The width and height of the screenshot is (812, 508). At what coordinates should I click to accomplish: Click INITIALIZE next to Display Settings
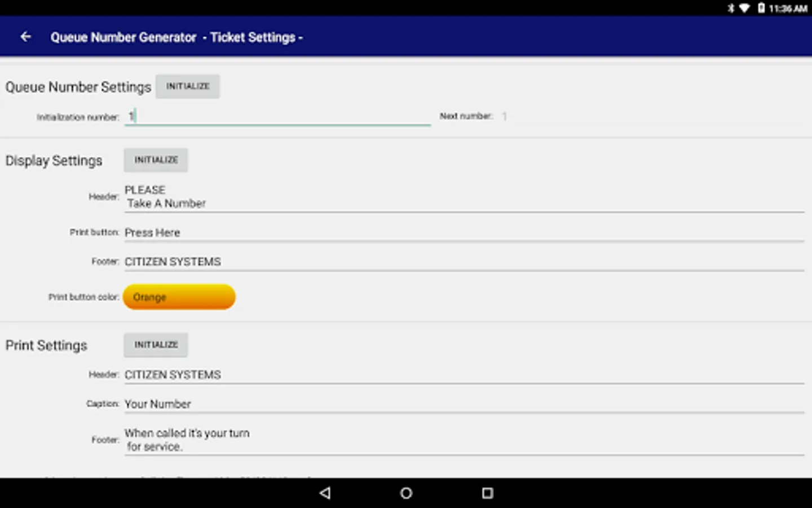tap(156, 160)
